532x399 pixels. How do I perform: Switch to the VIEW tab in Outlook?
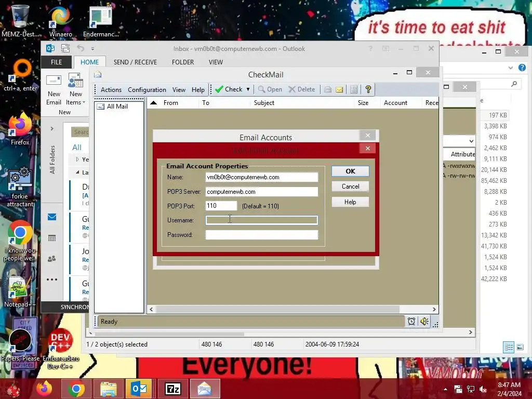coord(216,62)
